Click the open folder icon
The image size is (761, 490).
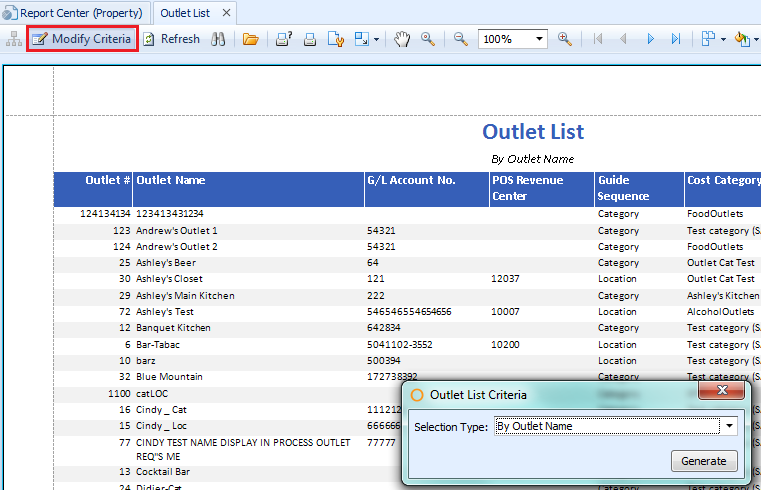[x=250, y=39]
